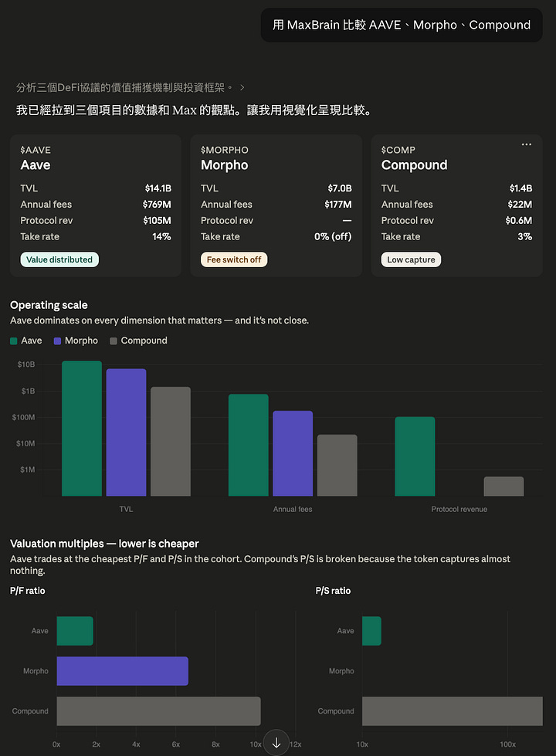Image resolution: width=556 pixels, height=756 pixels.
Task: Toggle Compound series in chart legend
Action: point(138,341)
